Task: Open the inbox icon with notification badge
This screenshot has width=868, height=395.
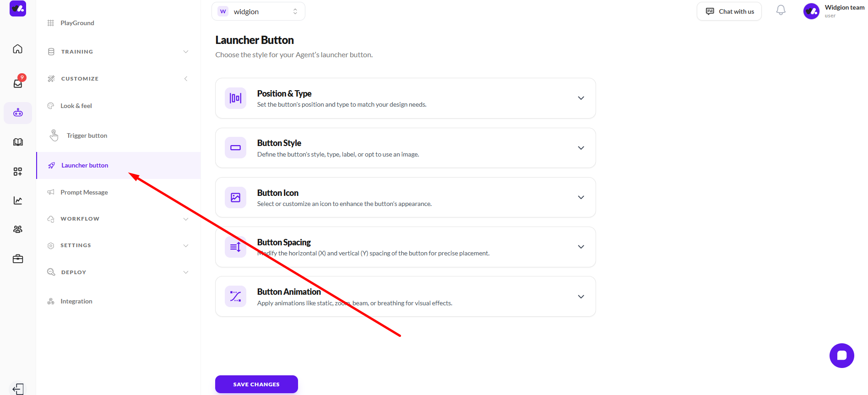Action: [18, 83]
